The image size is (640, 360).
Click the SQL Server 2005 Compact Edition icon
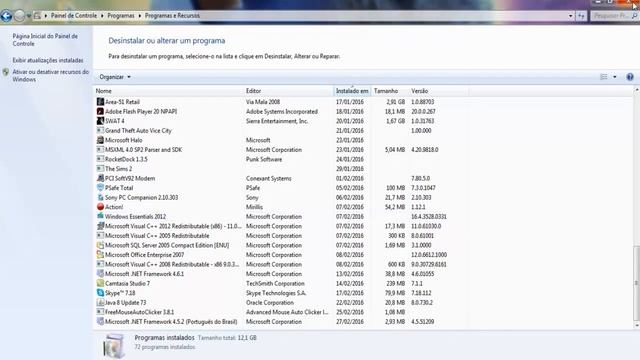click(100, 245)
